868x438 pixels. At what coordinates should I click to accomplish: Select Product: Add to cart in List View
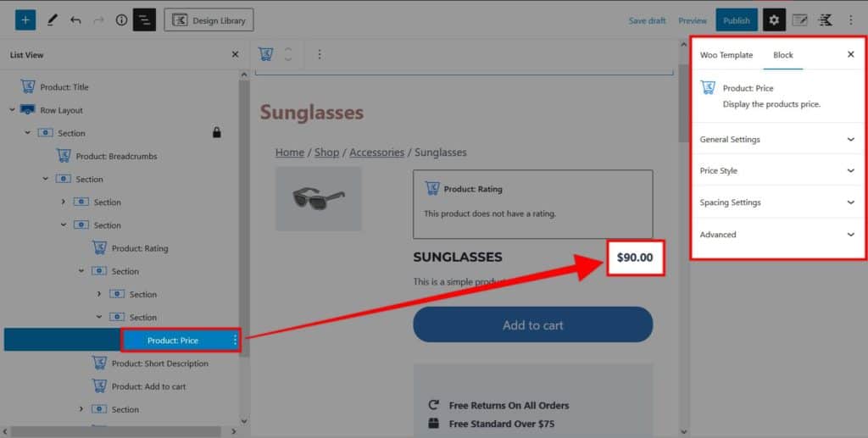point(149,386)
